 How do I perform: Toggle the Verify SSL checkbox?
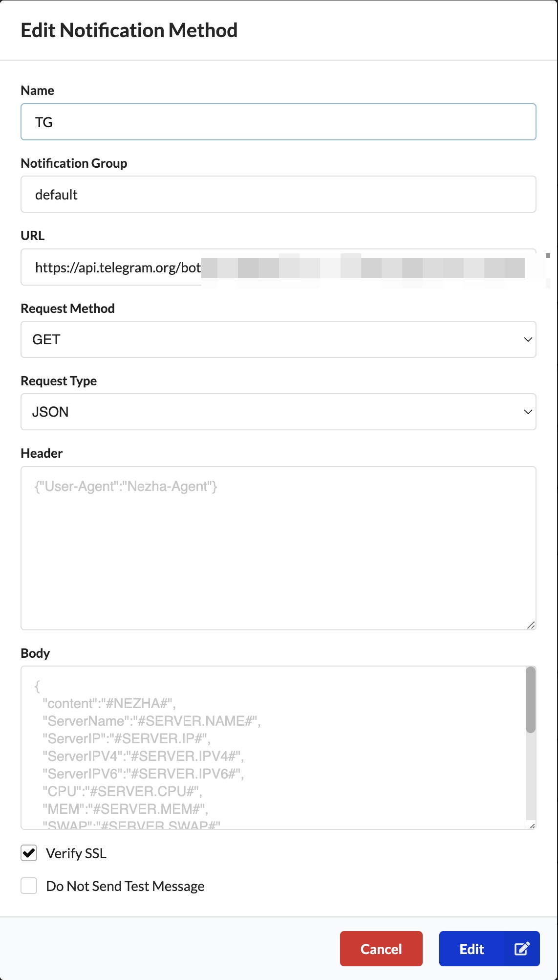(x=29, y=853)
